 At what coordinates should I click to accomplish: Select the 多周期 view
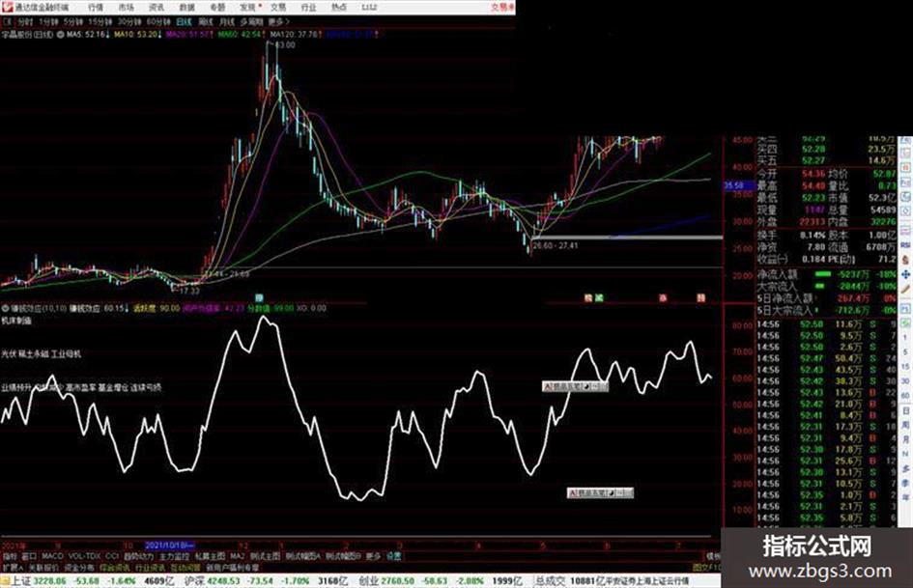251,21
